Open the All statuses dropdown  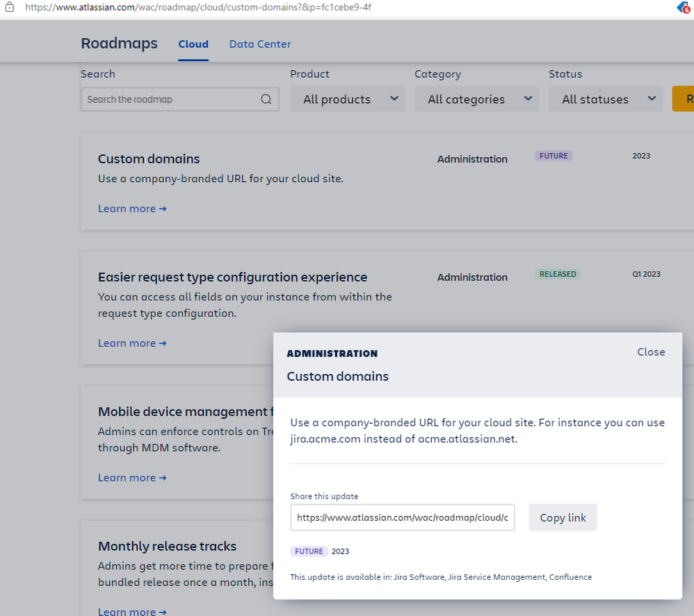click(x=606, y=99)
